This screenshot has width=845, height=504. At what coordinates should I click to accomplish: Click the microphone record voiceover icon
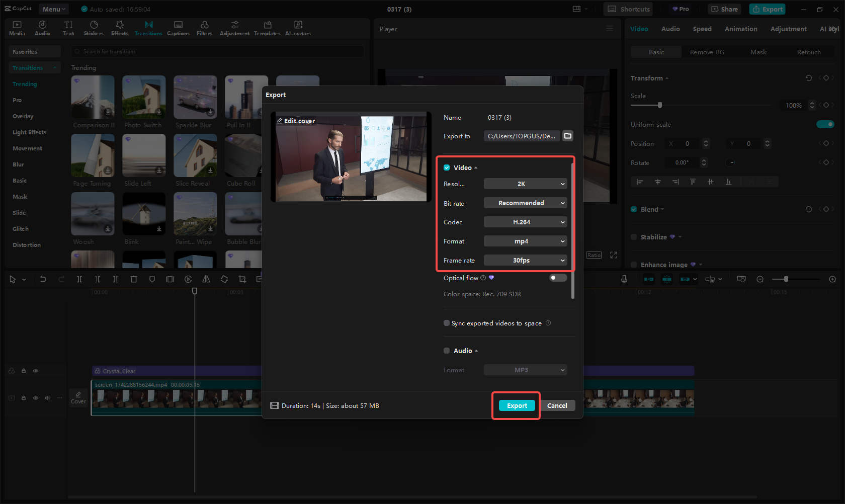(x=624, y=279)
